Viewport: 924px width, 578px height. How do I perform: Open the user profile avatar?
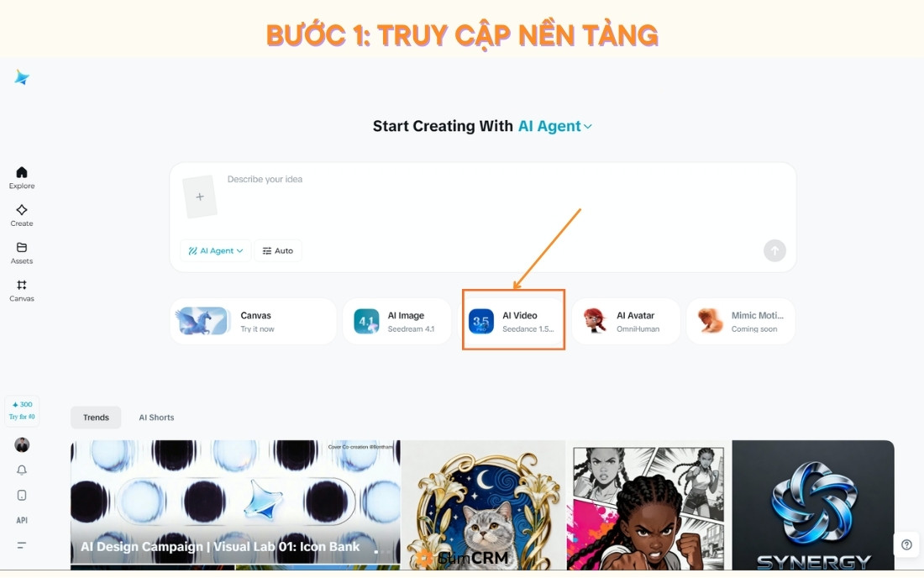click(22, 445)
